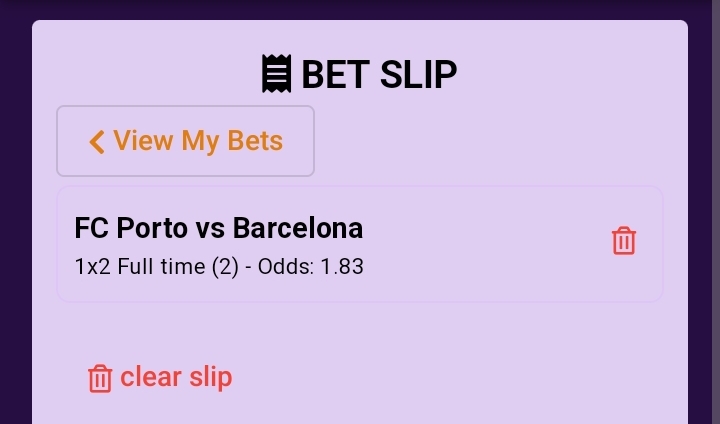Select the FC Porto vs Barcelona match title
720x424 pixels.
(219, 228)
